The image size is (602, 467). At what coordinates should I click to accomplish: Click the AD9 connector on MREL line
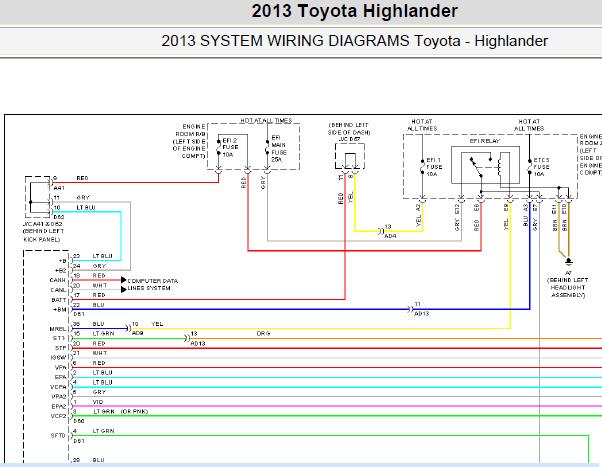[129, 328]
